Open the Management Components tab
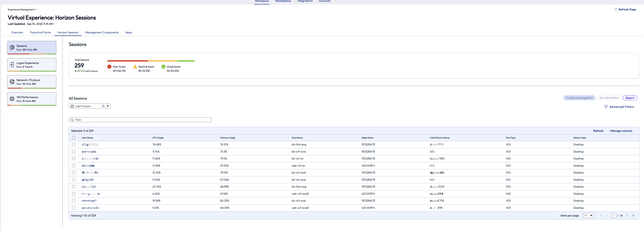644x231 pixels. pyautogui.click(x=102, y=32)
